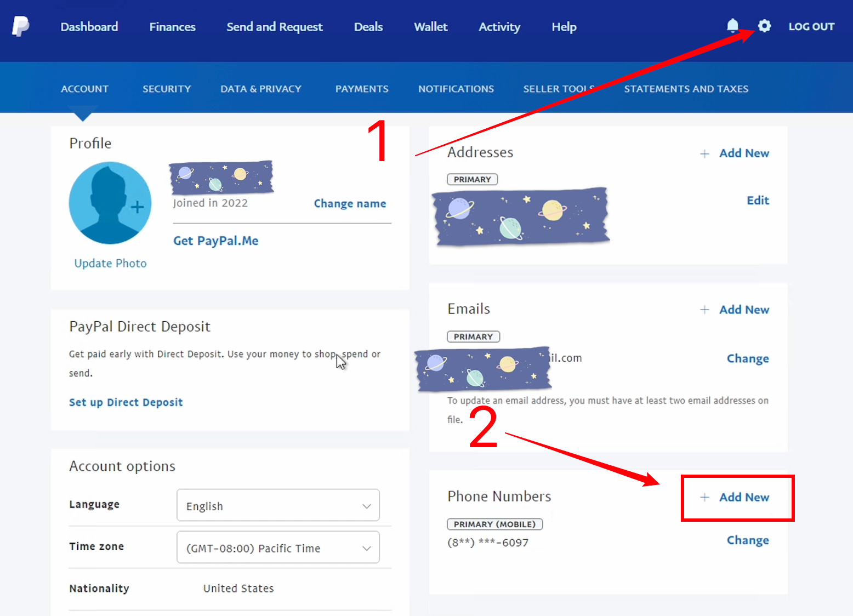Click Edit for the primary address

click(x=758, y=201)
